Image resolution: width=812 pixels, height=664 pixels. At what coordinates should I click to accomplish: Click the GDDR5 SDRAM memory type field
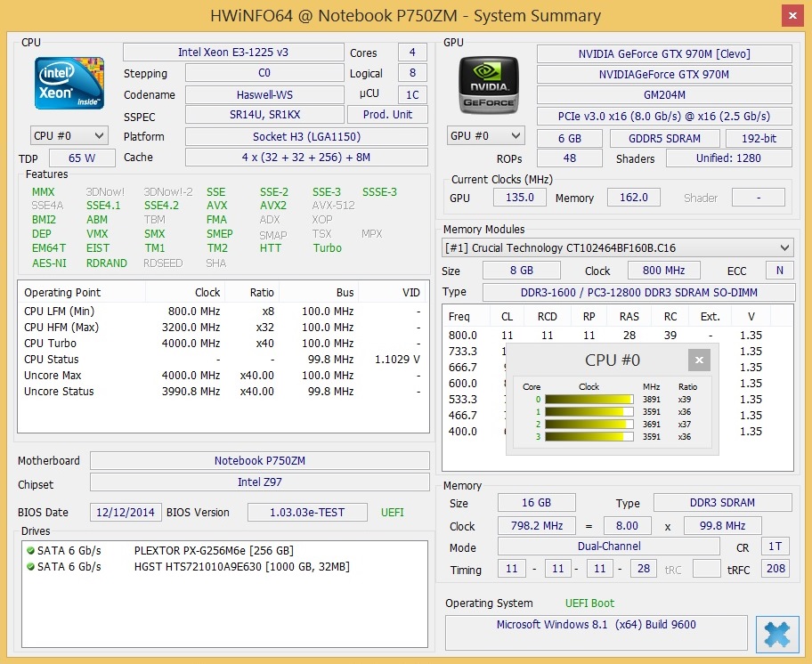pyautogui.click(x=665, y=139)
